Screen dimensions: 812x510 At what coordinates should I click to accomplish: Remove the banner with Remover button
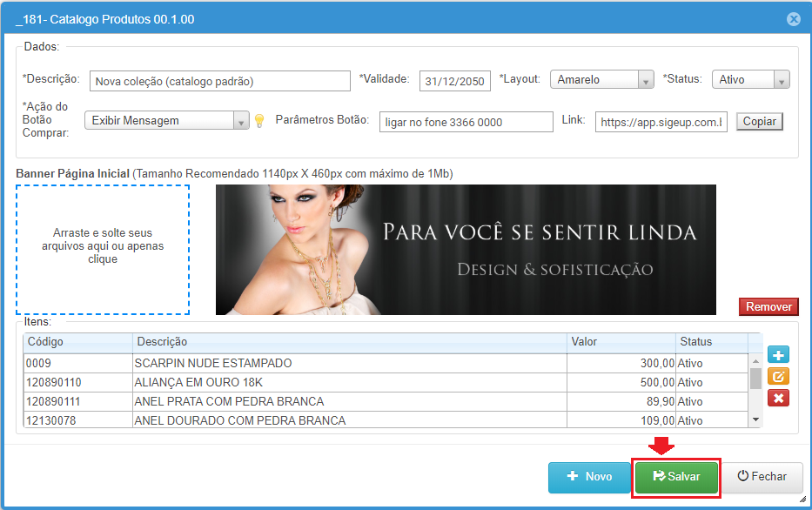768,306
